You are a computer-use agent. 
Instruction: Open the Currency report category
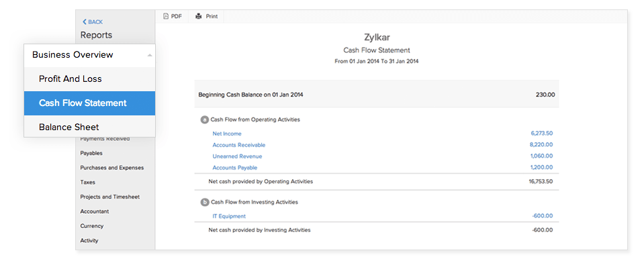pyautogui.click(x=92, y=226)
